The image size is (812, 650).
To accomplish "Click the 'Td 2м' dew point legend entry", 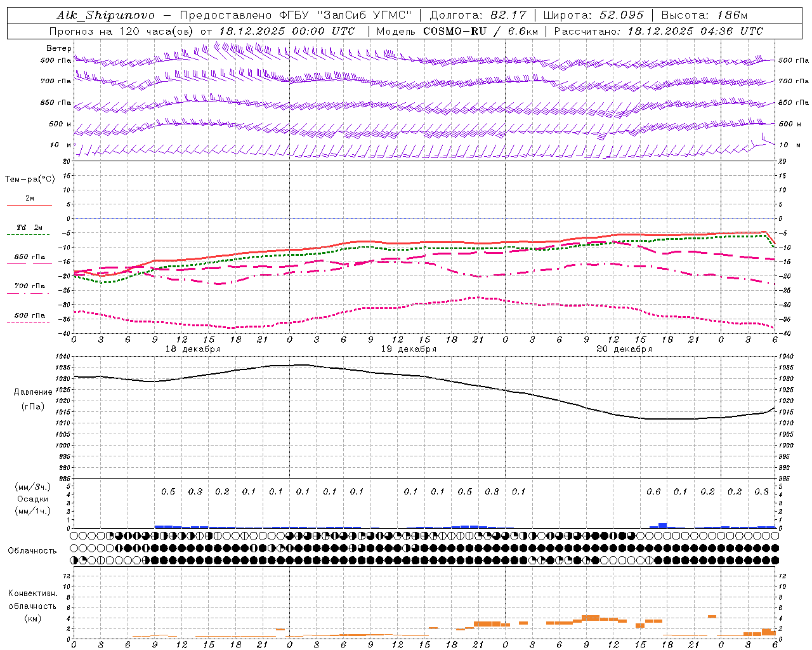I will (30, 227).
